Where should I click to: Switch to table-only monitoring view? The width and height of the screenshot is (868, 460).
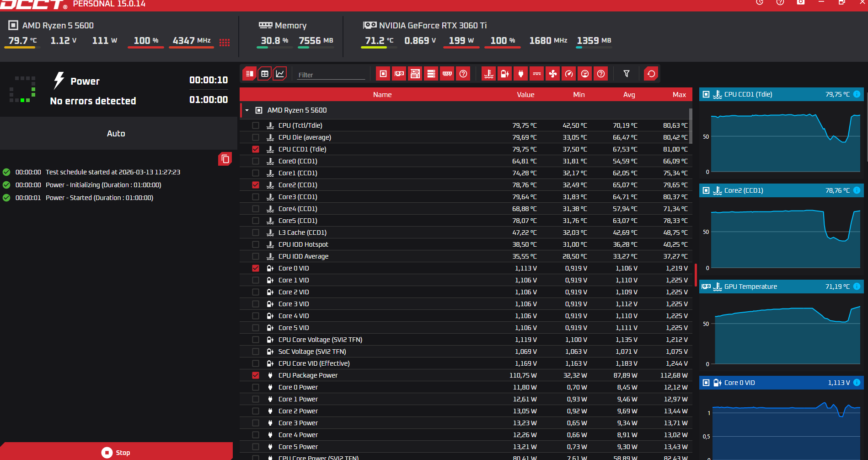[265, 74]
